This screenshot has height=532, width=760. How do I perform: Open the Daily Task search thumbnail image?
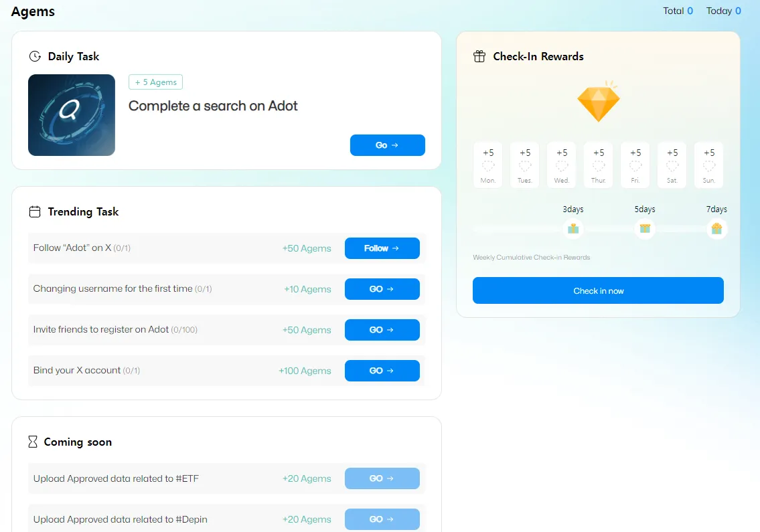[x=72, y=115]
